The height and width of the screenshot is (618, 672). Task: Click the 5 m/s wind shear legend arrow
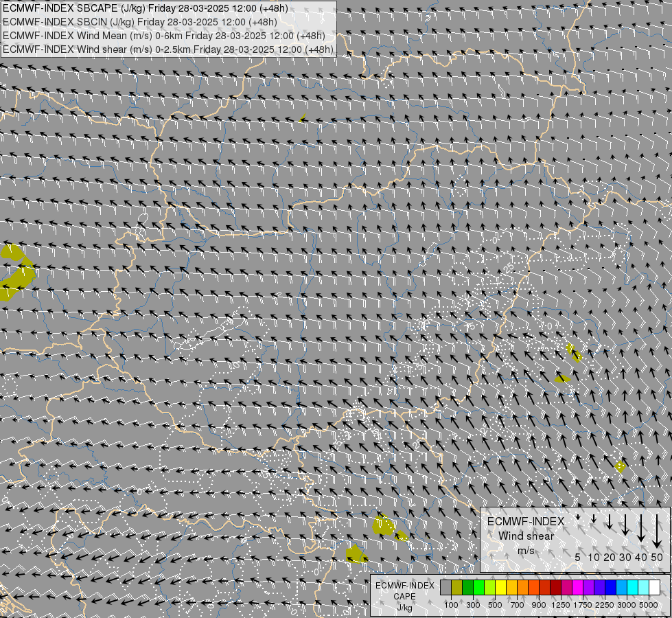point(578,518)
